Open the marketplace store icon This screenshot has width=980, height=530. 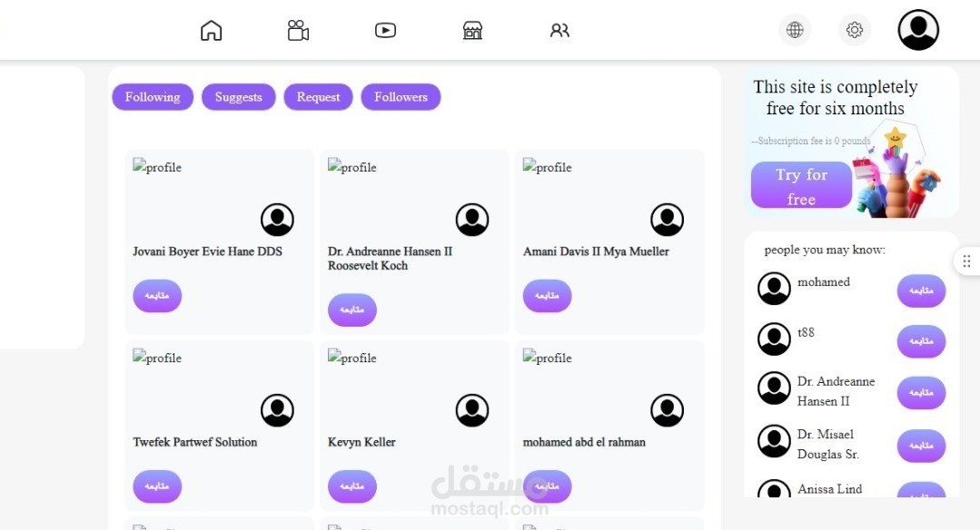(x=472, y=31)
